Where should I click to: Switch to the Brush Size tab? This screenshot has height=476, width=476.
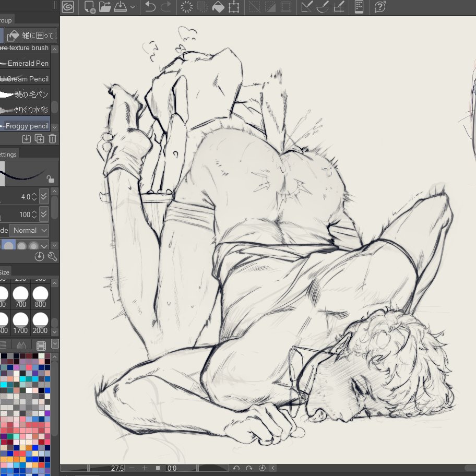[x=5, y=272]
